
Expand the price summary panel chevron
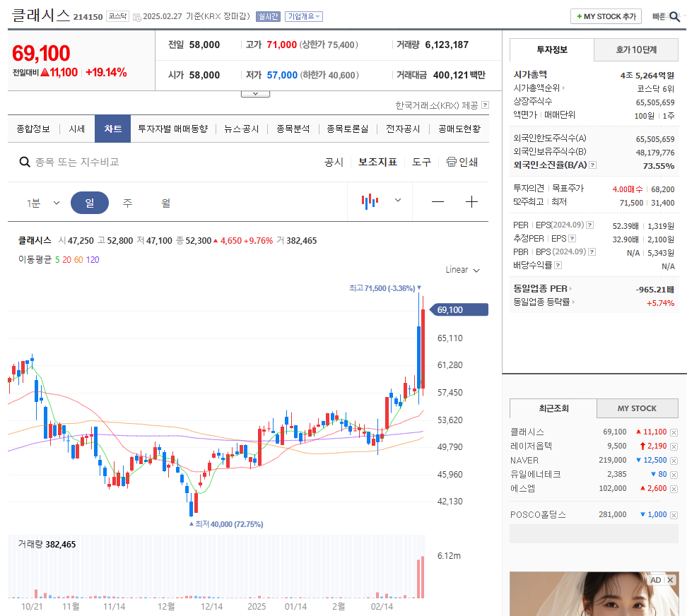255,94
